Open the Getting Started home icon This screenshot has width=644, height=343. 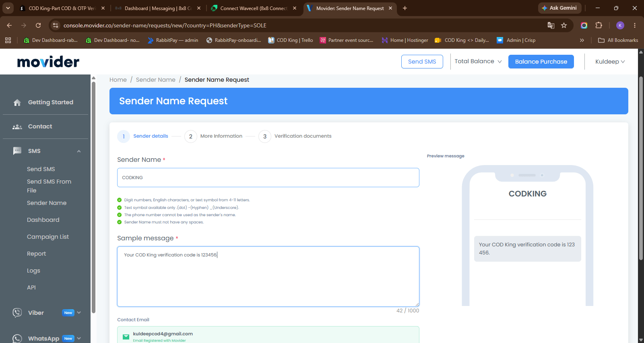17,103
